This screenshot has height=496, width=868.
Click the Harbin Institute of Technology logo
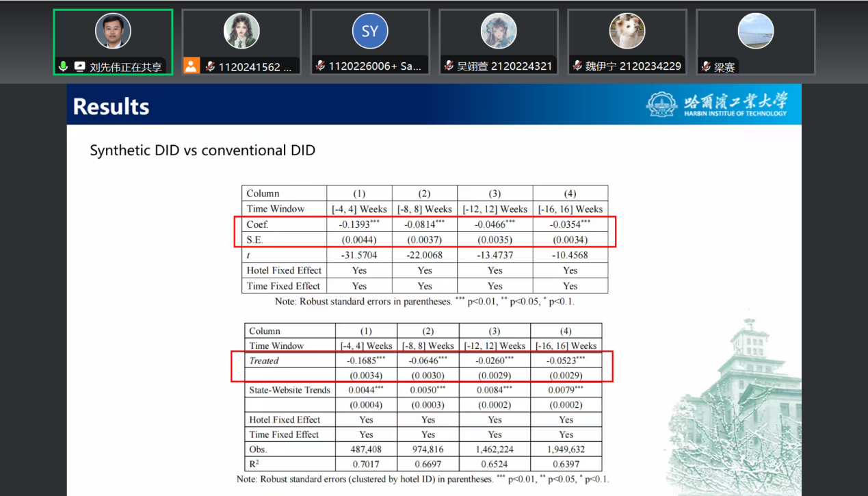[716, 104]
